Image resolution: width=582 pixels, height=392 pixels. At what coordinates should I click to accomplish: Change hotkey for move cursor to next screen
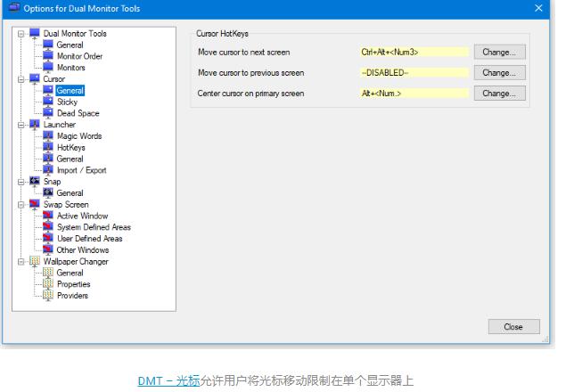500,53
